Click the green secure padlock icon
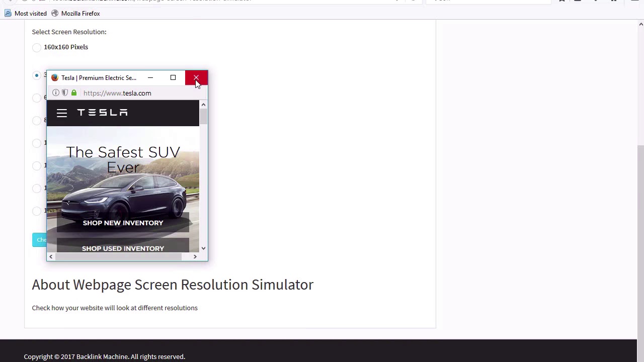The image size is (644, 362). [x=74, y=93]
